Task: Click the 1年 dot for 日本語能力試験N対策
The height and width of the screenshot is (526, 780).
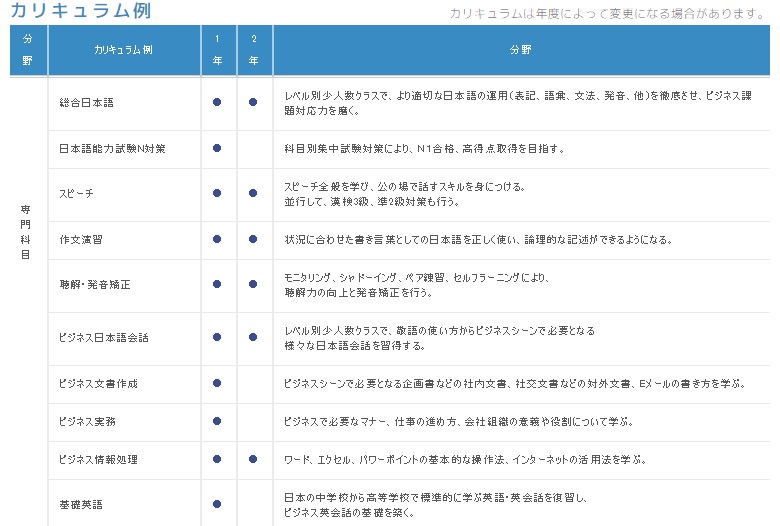Action: pyautogui.click(x=217, y=148)
